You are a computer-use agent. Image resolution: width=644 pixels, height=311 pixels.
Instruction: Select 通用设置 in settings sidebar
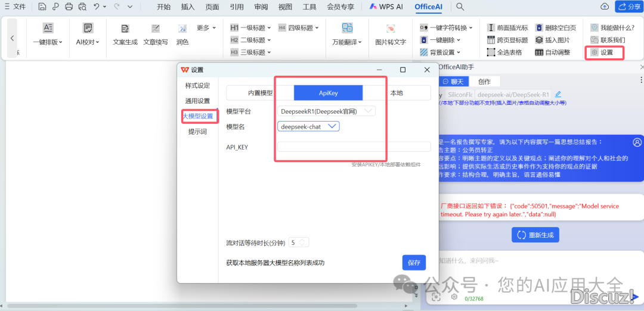(x=197, y=101)
